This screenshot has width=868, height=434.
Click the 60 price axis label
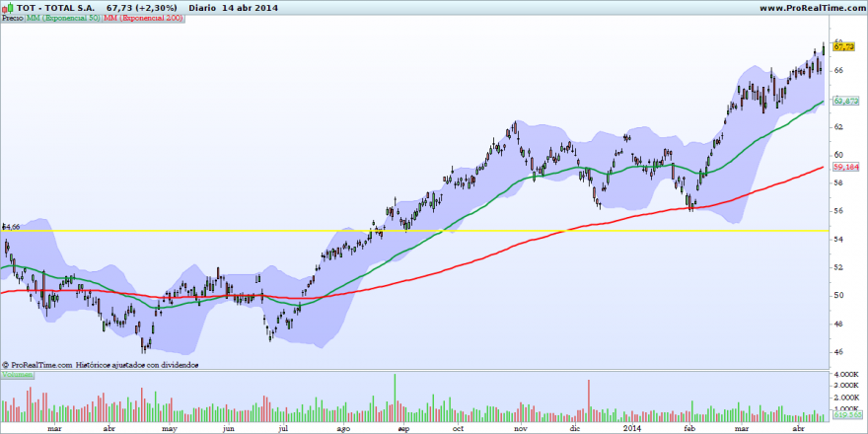click(838, 155)
